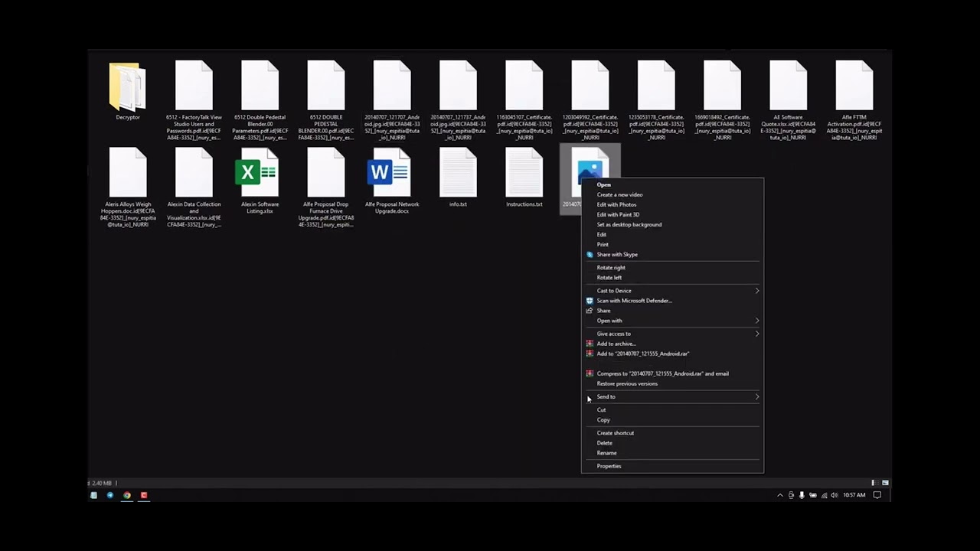980x551 pixels.
Task: Click the WinRAR icon beside Add to archive
Action: (590, 343)
